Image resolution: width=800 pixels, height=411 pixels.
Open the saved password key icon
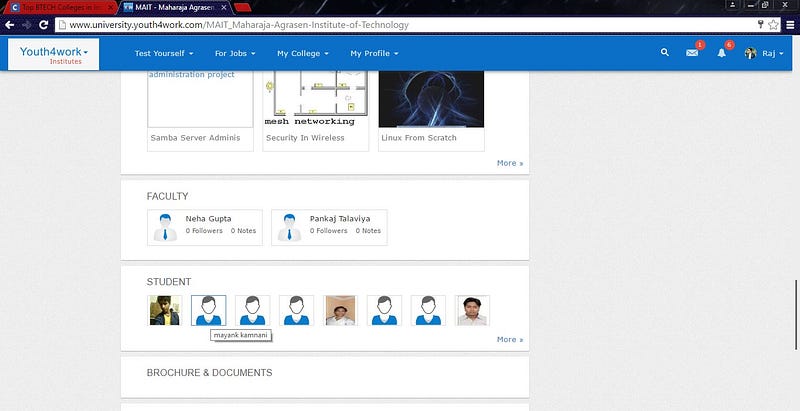[760, 24]
